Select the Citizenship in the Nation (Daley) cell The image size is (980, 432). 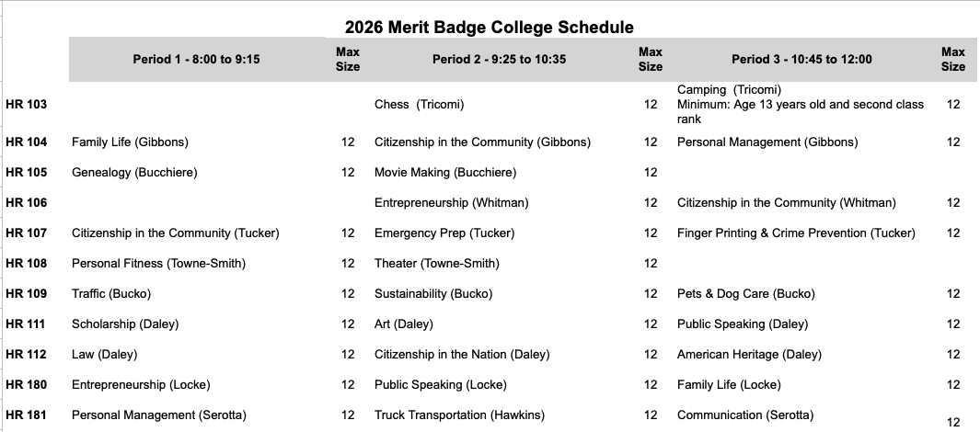(x=461, y=355)
